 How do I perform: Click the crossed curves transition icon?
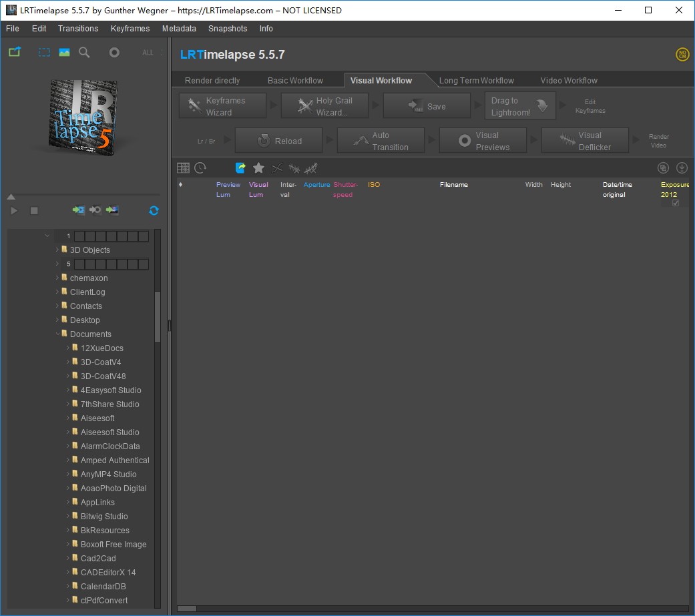[277, 168]
